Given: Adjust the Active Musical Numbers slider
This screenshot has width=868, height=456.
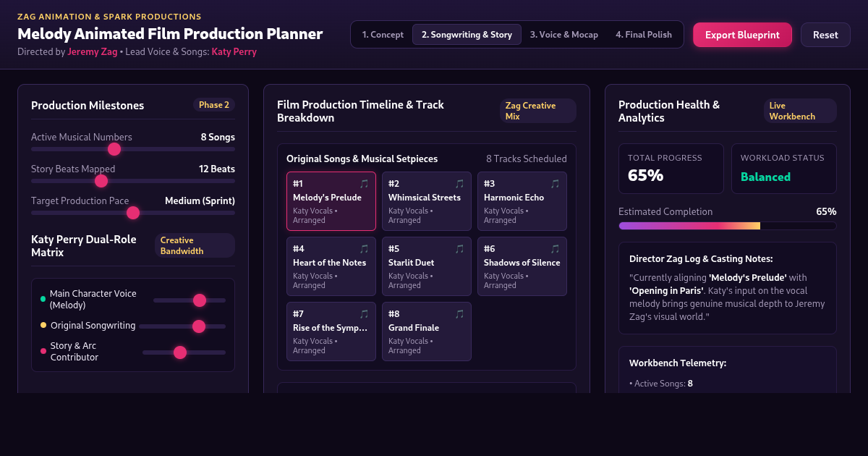Looking at the screenshot, I should click(x=133, y=149).
